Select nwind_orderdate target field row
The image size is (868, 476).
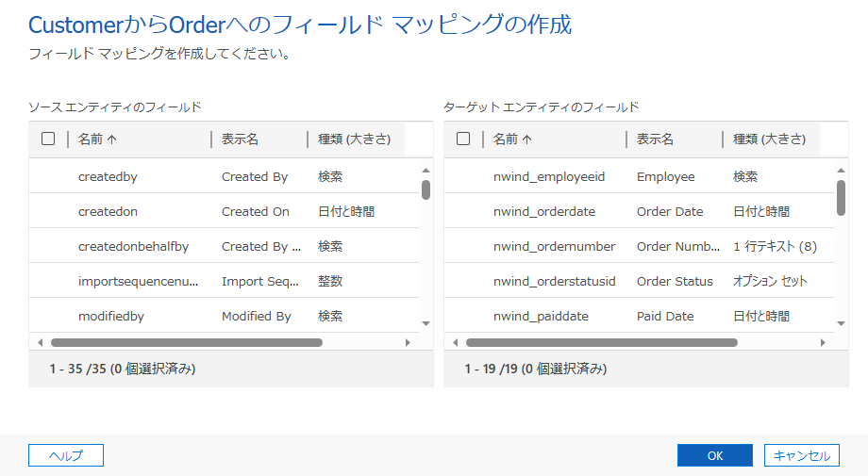639,211
